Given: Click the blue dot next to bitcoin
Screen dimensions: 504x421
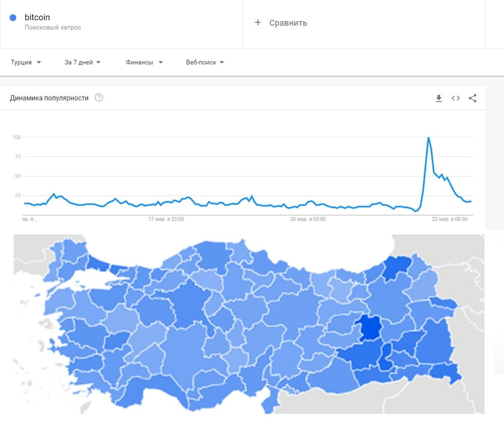Looking at the screenshot, I should (x=13, y=18).
